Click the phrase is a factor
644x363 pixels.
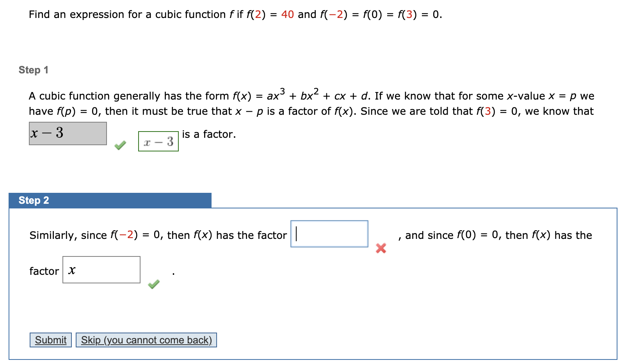tap(209, 134)
